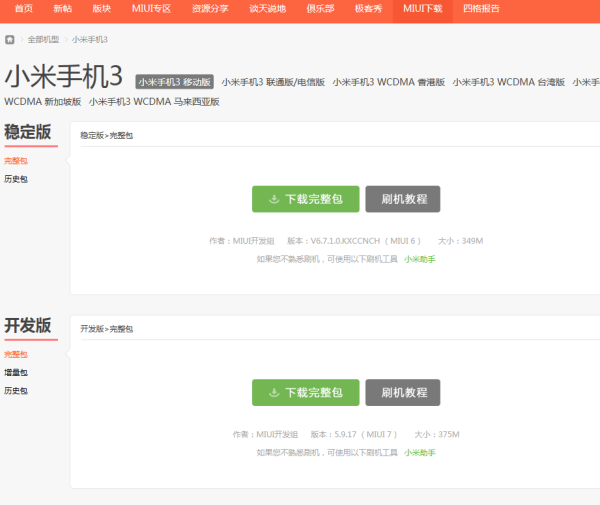Click 小米助手 link in 稳定版 panel
This screenshot has width=600, height=505.
pos(420,259)
